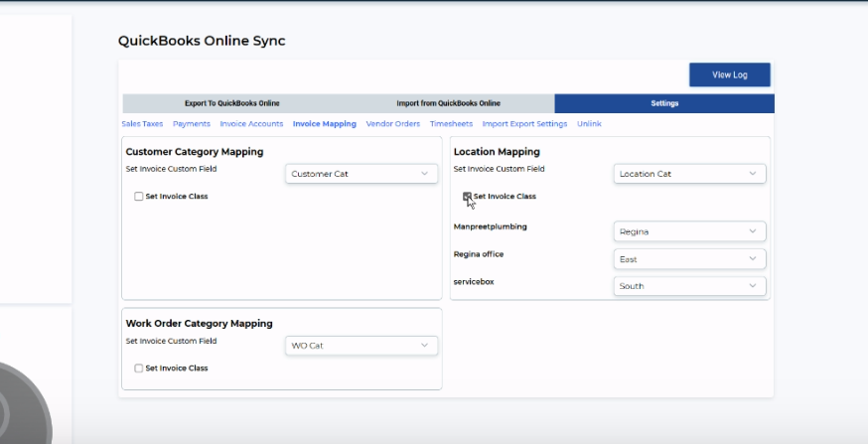Switch to Export To QuickBooks Online tab
868x444 pixels.
[232, 103]
